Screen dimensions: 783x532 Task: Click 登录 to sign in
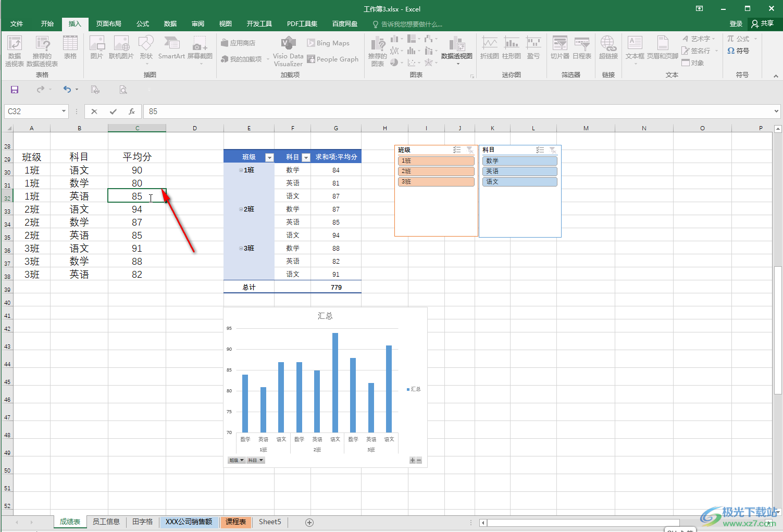(x=736, y=24)
